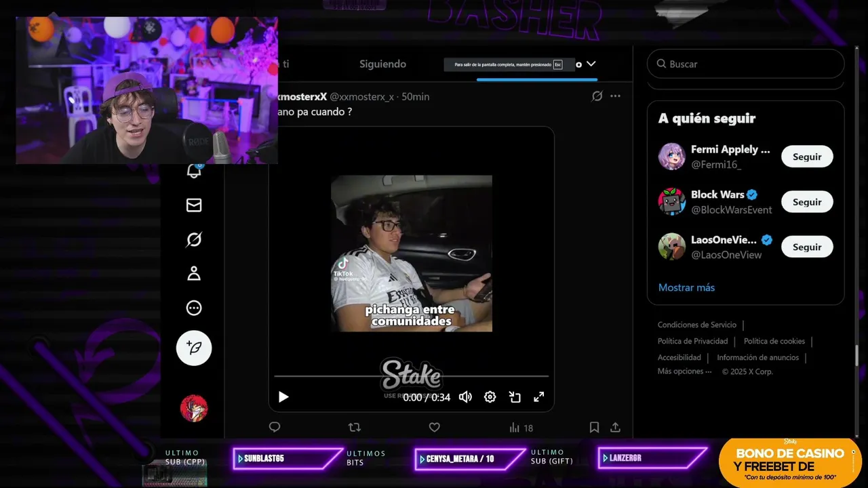Screen dimensions: 868x488
Task: Open three-dot menu on xxmosterx post
Action: click(615, 96)
